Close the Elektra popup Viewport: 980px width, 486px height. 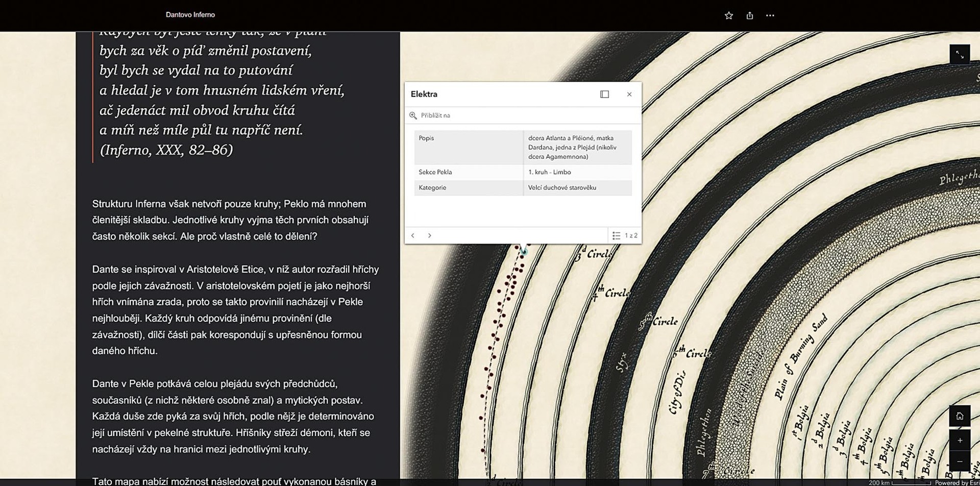[x=629, y=94]
